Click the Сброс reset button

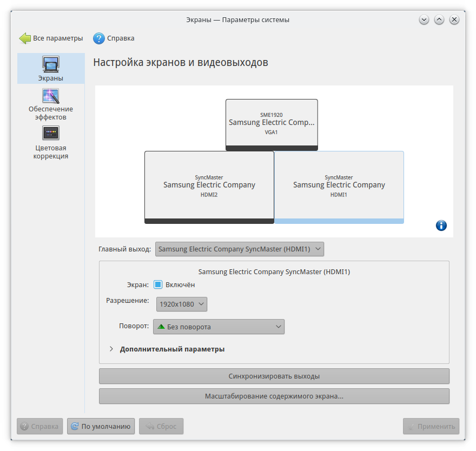(161, 426)
